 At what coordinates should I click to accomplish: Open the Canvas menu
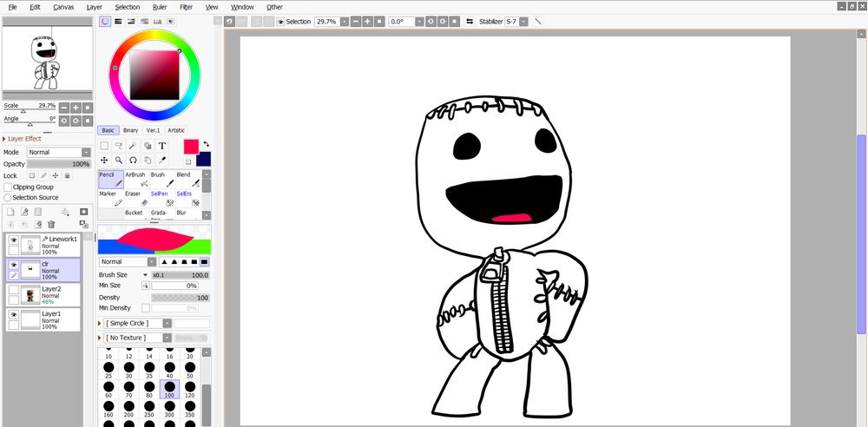tap(63, 7)
